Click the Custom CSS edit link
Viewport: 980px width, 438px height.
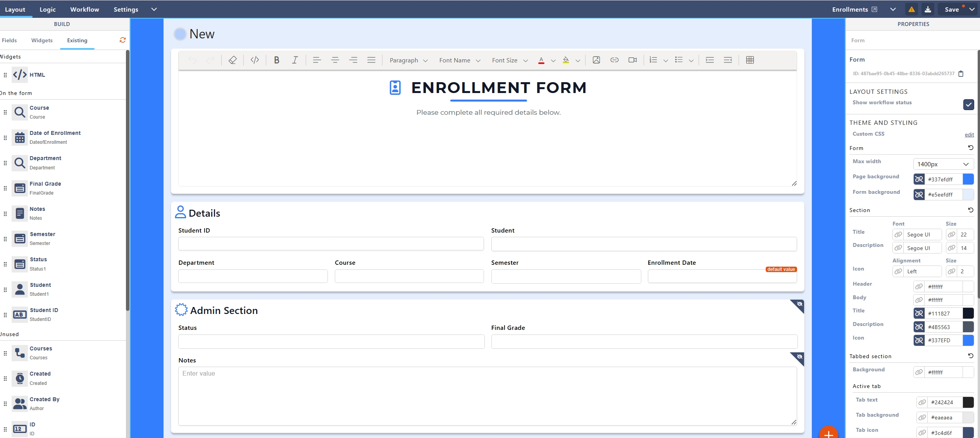click(969, 135)
